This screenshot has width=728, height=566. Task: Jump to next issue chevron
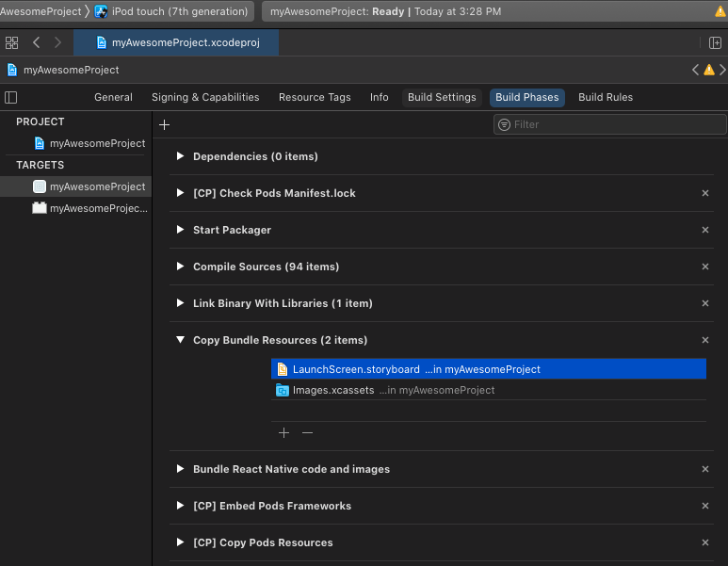click(722, 70)
